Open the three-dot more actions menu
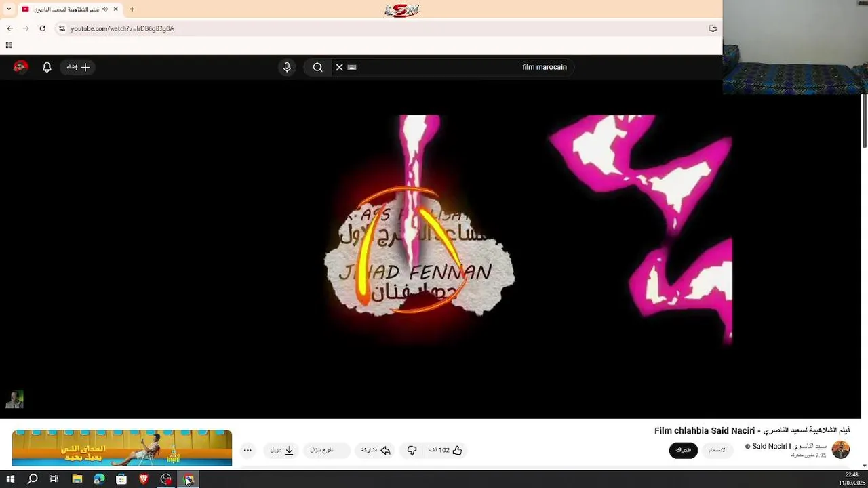This screenshot has width=868, height=488. pyautogui.click(x=248, y=450)
